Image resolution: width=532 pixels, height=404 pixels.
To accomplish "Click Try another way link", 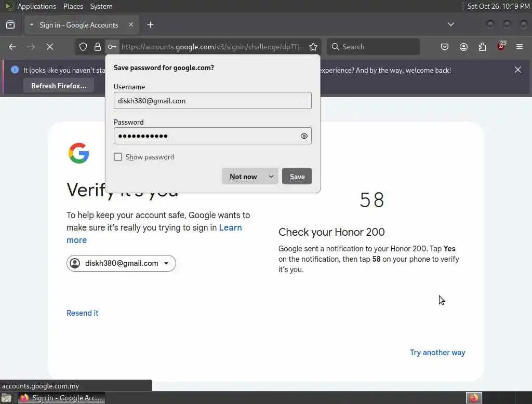I will [437, 353].
